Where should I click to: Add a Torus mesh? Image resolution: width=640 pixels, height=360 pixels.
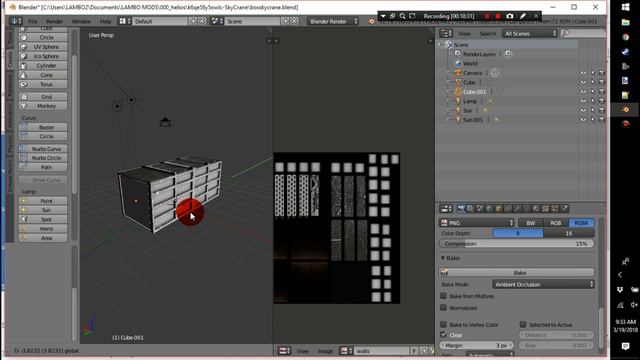[43, 84]
